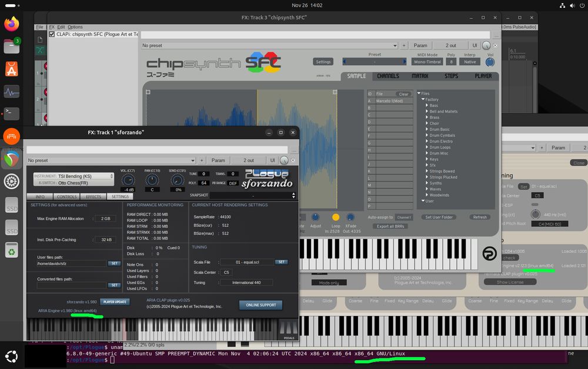Expand the Strings Bowed folder
Viewport: 588px width, 369px height.
[x=427, y=171]
